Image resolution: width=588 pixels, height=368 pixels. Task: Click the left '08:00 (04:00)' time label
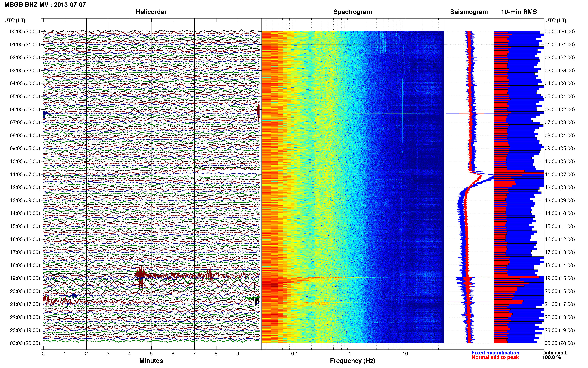pos(25,135)
